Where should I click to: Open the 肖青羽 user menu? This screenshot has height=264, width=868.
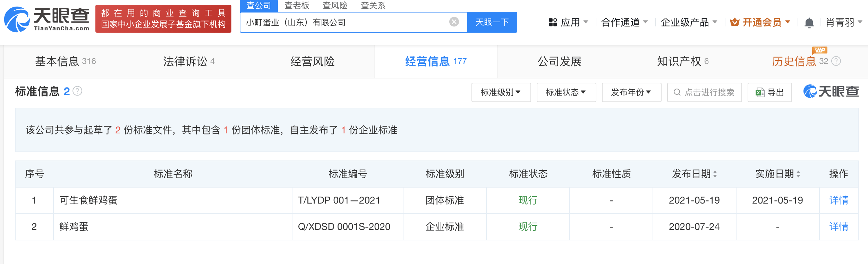844,22
